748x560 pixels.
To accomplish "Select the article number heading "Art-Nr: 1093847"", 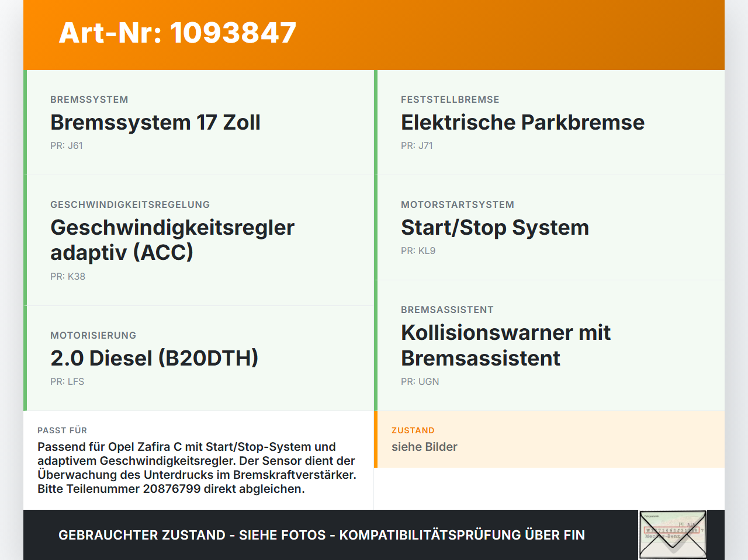I will click(x=178, y=33).
